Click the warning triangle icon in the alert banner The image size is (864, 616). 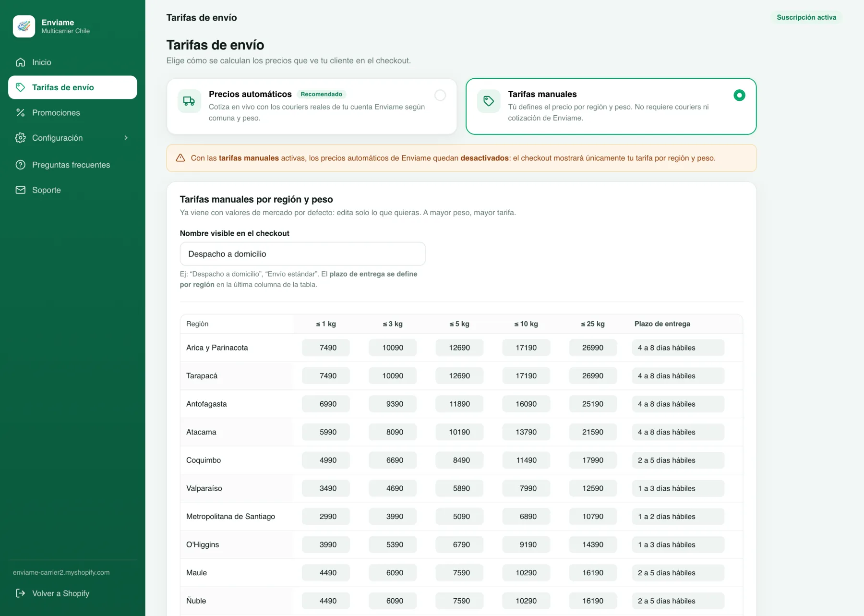click(x=180, y=158)
